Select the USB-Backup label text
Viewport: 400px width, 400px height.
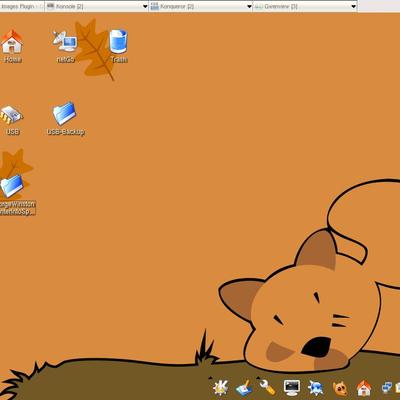(66, 132)
